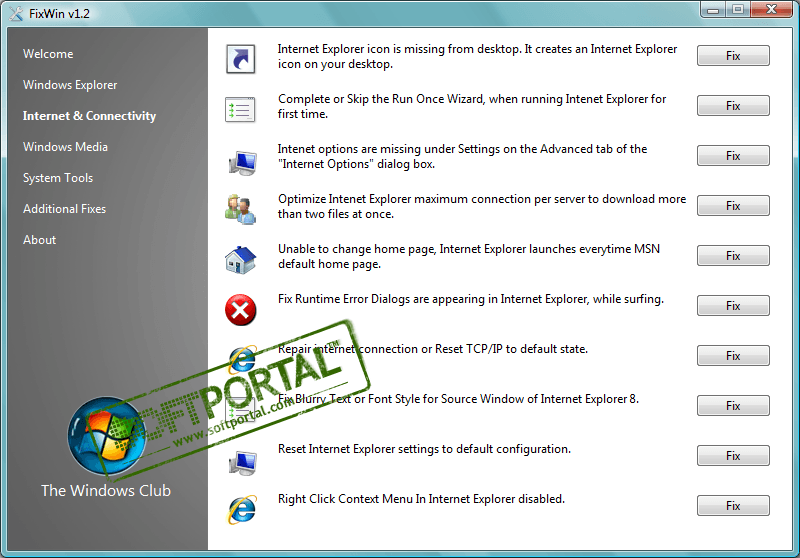
Task: Click text 'Unable to change home page'
Action: point(356,249)
